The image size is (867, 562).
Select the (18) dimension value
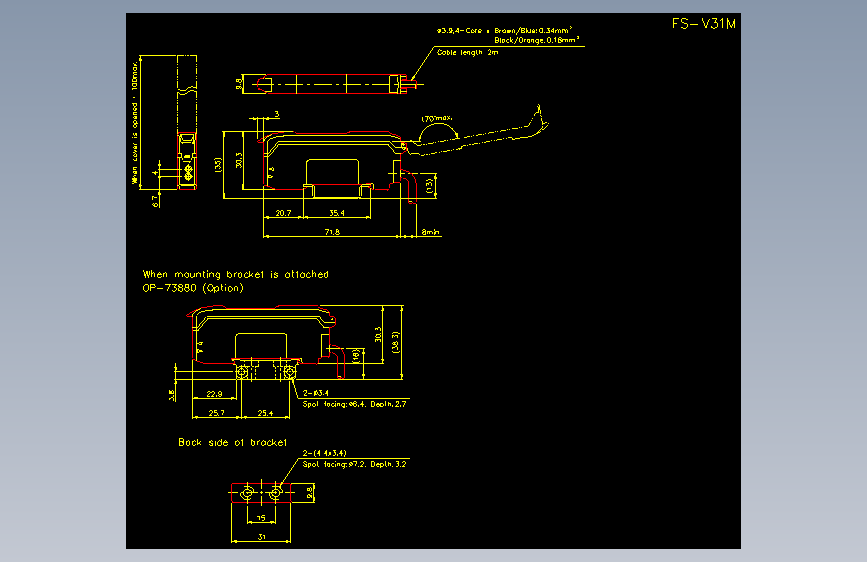click(357, 355)
